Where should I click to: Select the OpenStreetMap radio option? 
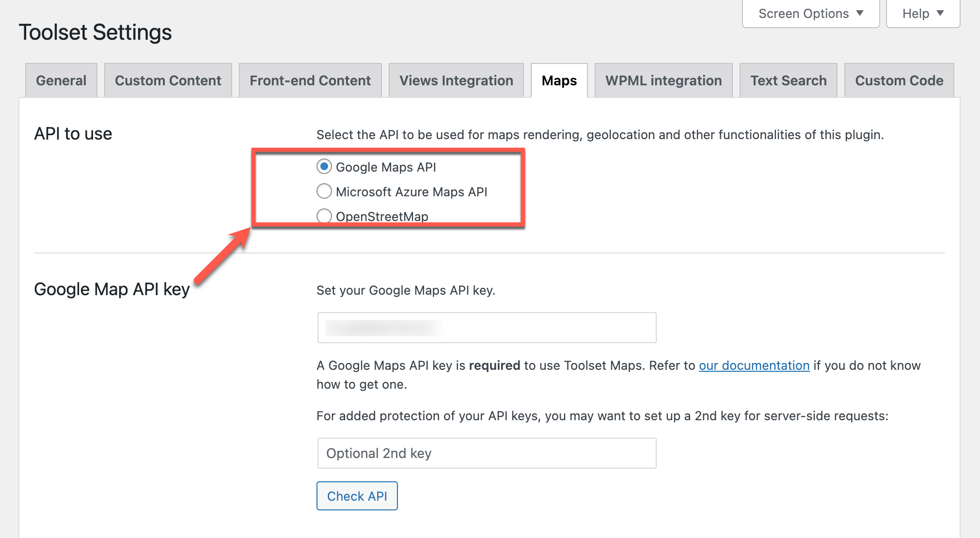[x=324, y=216]
